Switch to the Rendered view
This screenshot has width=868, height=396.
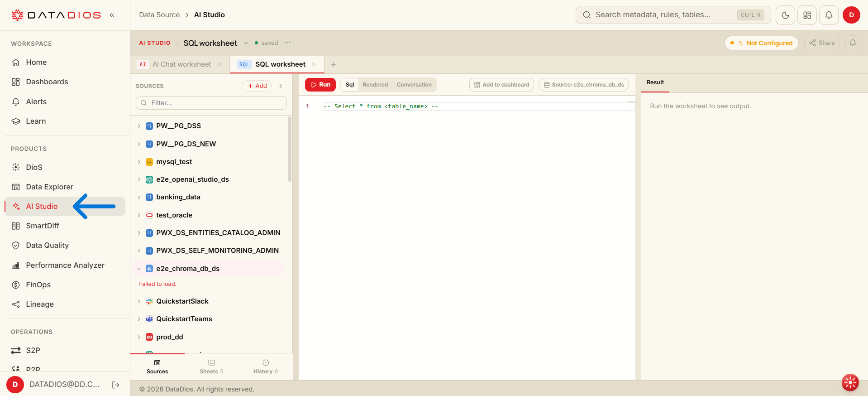click(375, 85)
